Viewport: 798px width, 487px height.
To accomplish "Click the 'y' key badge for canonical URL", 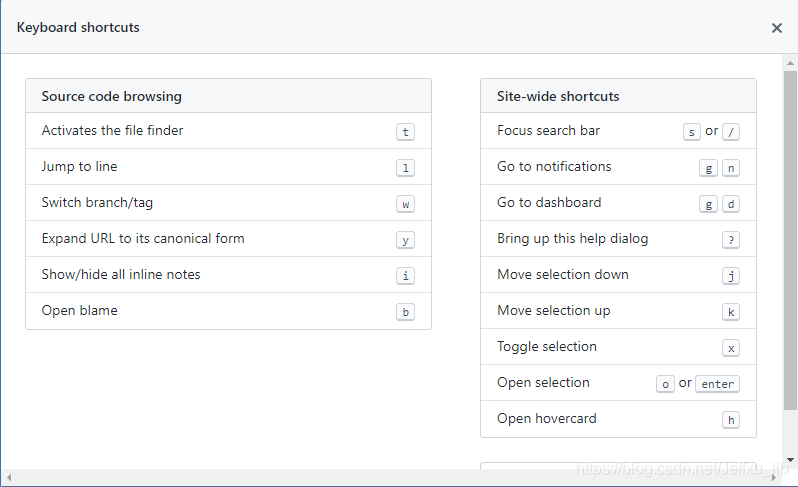I will coord(405,240).
